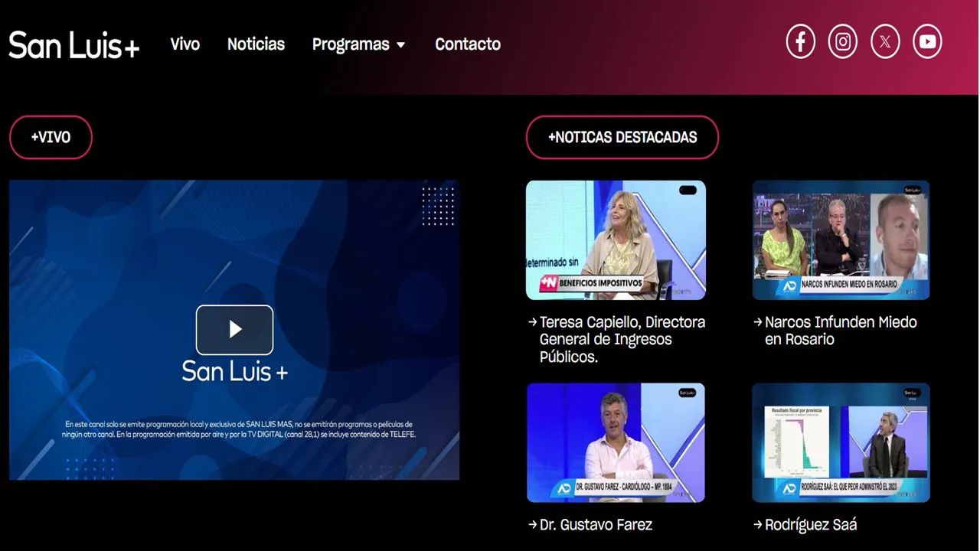Open Teresa Capiello video thumbnail
Screen dimensions: 980x551
616,240
